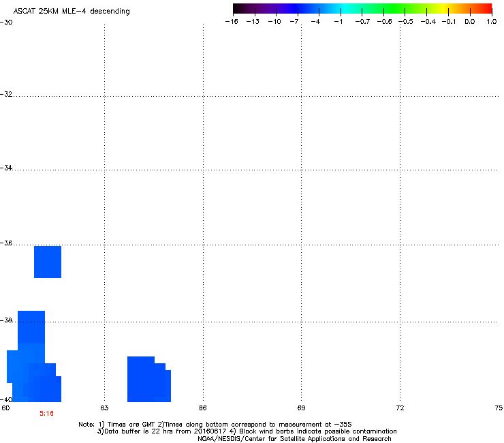Select the green section of the color bar
This screenshot has height=443, width=504.
394,8
